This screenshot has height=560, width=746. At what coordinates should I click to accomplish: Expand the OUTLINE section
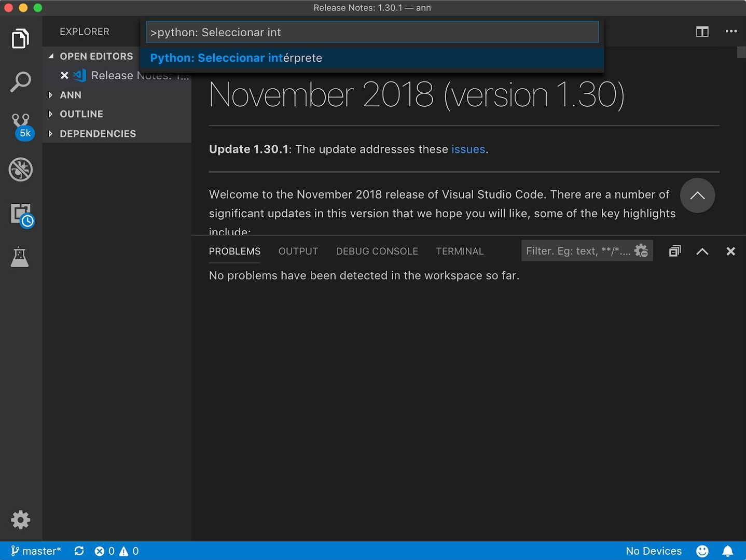tap(117, 114)
